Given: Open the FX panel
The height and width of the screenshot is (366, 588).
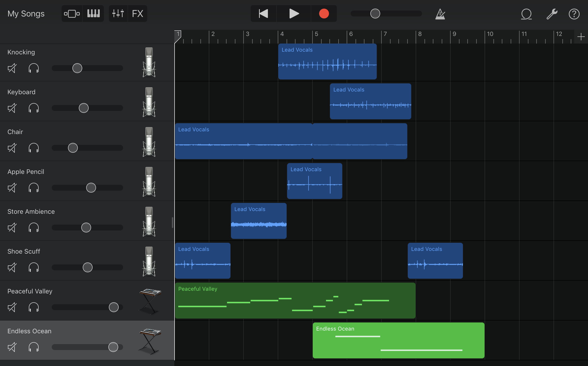Looking at the screenshot, I should click(137, 14).
